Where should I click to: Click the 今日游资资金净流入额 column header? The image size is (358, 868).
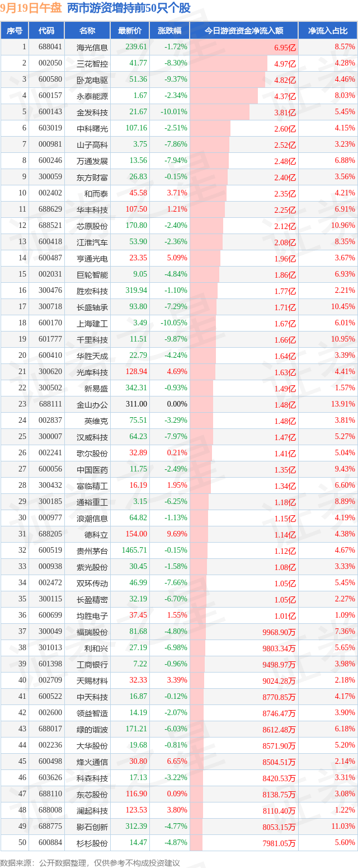[x=243, y=31]
